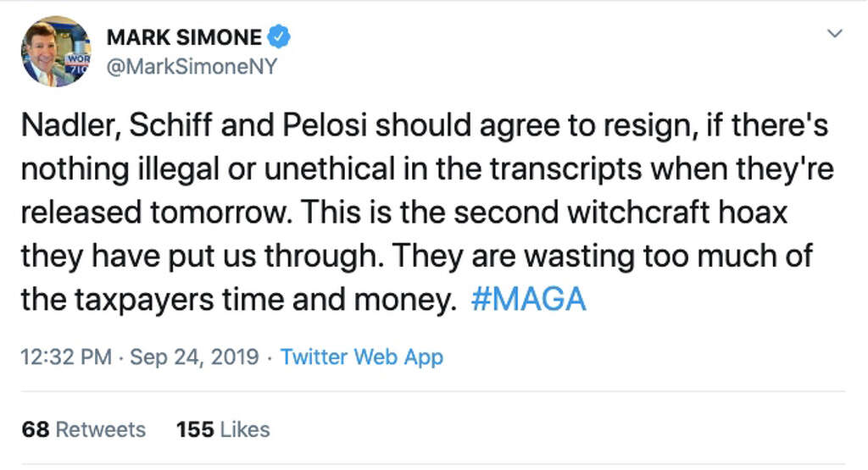Open the MARK SIMONE display name

pyautogui.click(x=184, y=37)
